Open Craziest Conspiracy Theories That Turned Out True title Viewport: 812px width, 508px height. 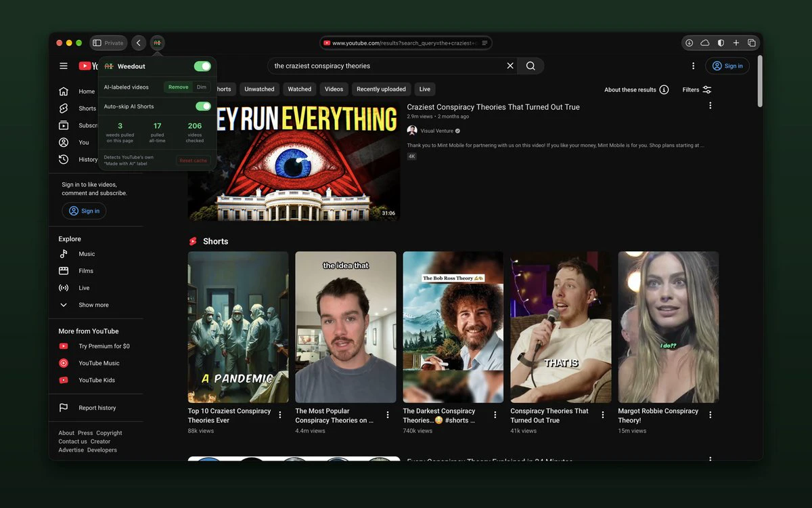click(493, 107)
